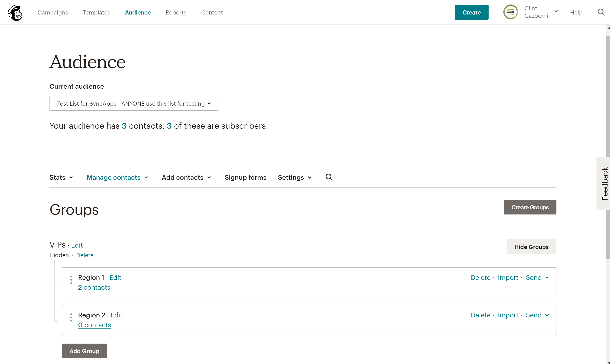Click the Add Group button
Screen dimensions: 610x364
(x=84, y=351)
